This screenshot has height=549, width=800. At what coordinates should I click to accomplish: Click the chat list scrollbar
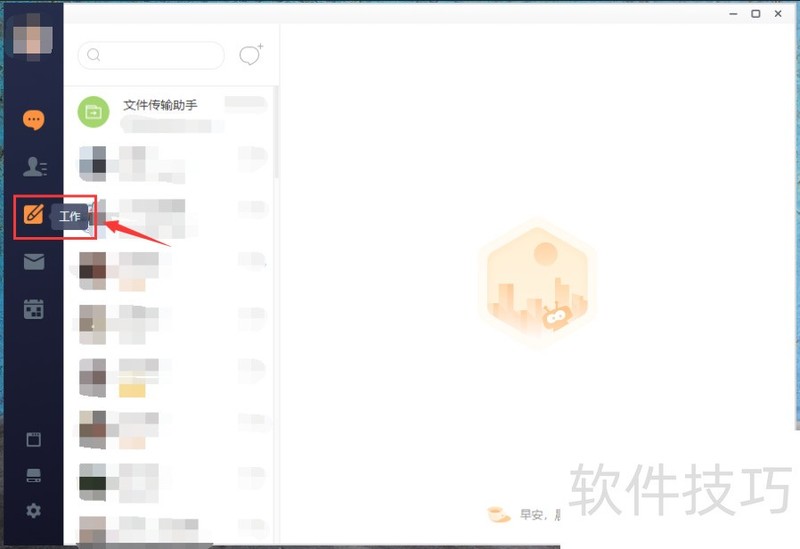pos(277,132)
